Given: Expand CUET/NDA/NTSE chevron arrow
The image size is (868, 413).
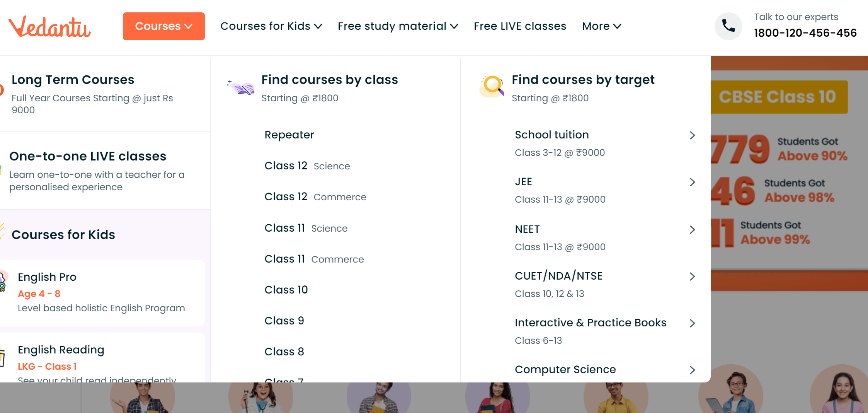Looking at the screenshot, I should tap(692, 276).
